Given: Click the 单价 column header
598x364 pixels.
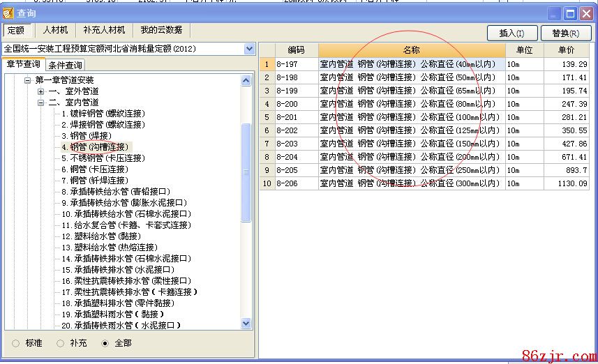Looking at the screenshot, I should (565, 50).
